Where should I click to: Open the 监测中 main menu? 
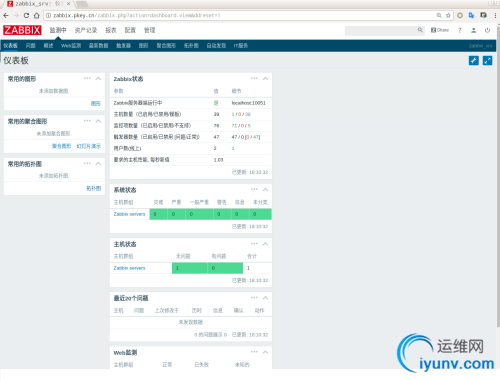(58, 30)
